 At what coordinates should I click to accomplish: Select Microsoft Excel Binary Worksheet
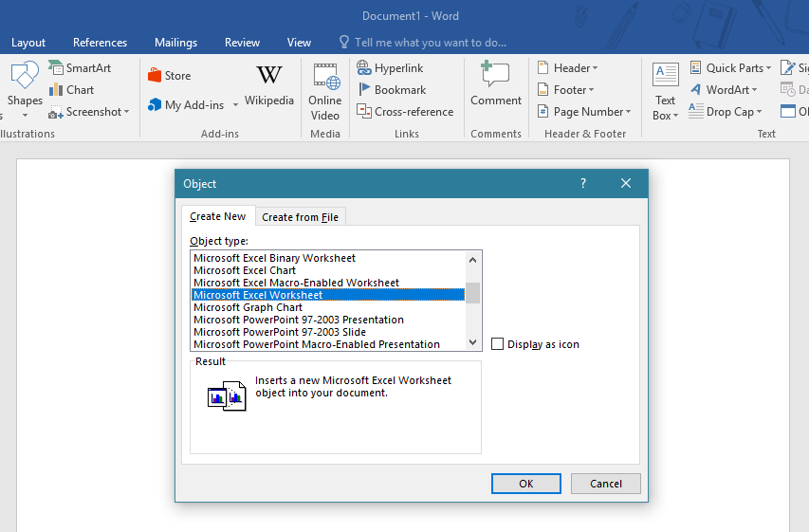(x=328, y=258)
